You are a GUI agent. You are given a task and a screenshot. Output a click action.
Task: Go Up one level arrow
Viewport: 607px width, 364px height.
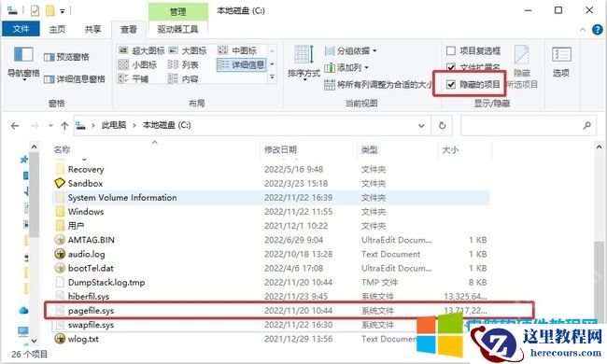point(64,126)
